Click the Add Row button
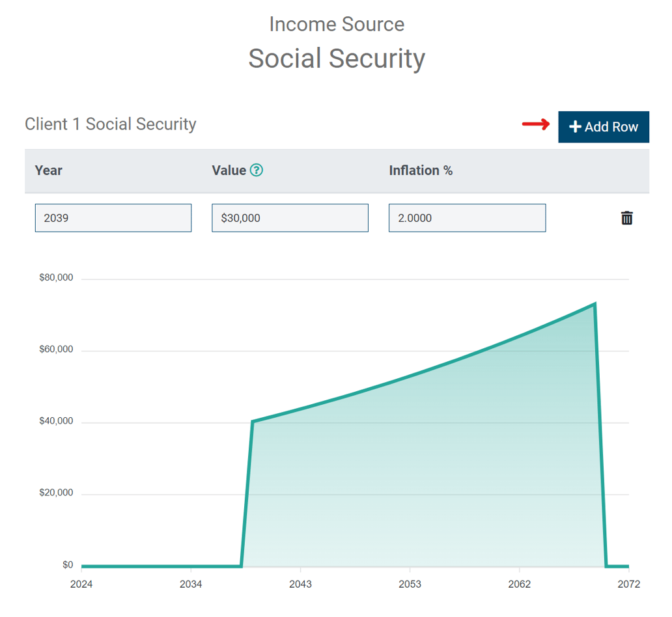672x617 pixels. (604, 127)
